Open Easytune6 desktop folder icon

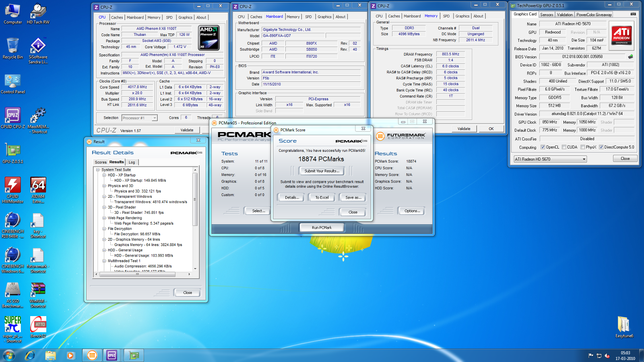[624, 327]
